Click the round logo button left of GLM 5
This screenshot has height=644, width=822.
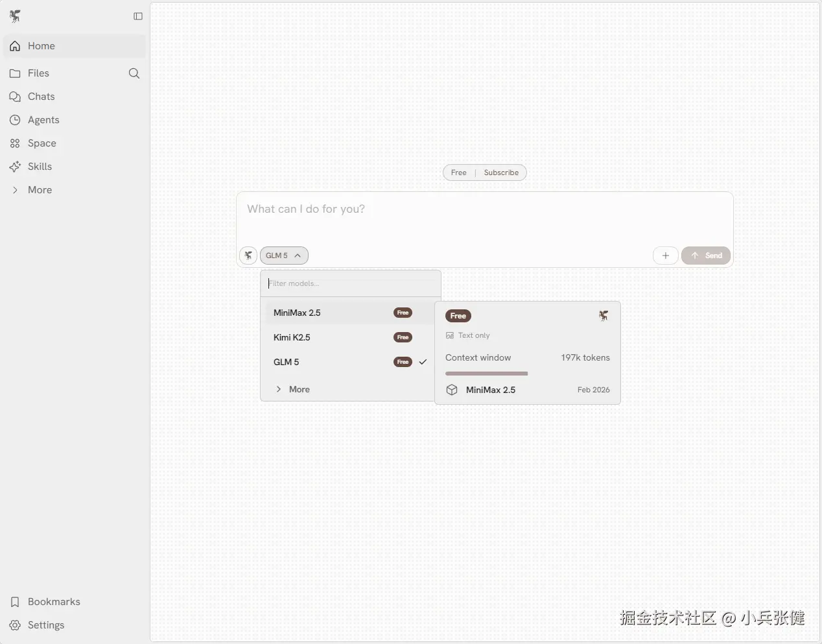coord(248,256)
